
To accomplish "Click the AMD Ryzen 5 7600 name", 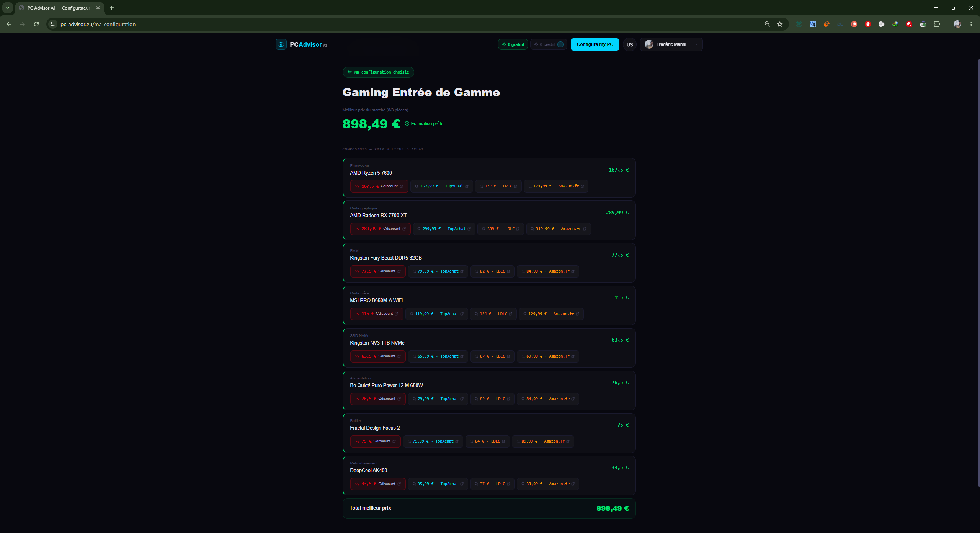I will coord(371,173).
